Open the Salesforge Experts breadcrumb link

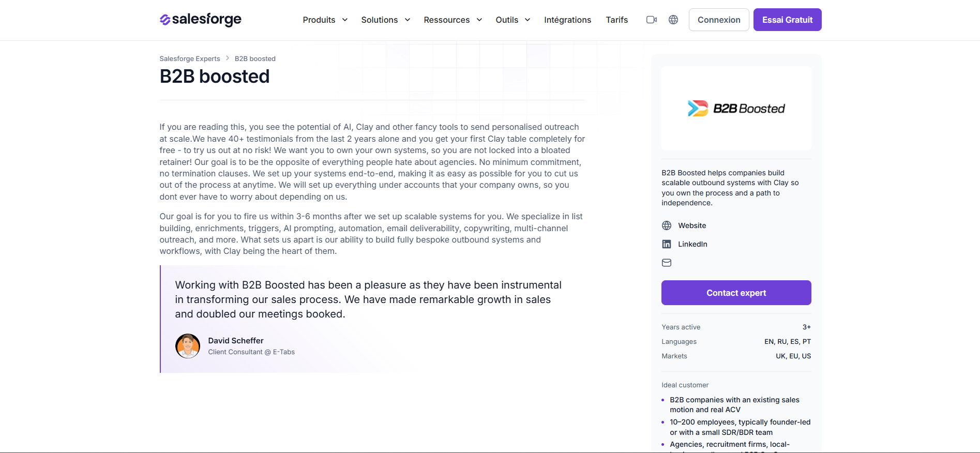coord(190,58)
